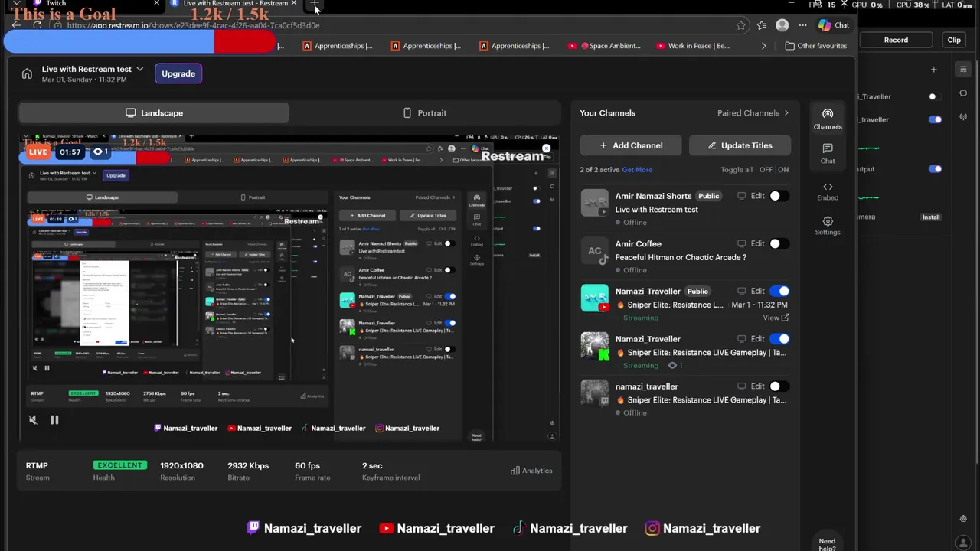Click the home icon beside the show title

tap(27, 73)
